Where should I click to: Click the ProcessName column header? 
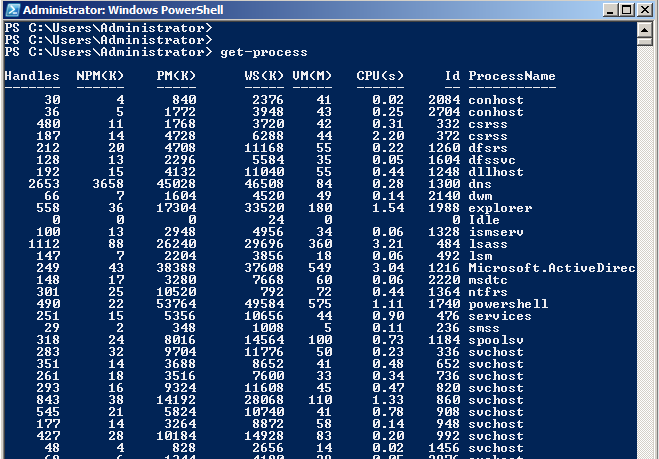click(512, 76)
